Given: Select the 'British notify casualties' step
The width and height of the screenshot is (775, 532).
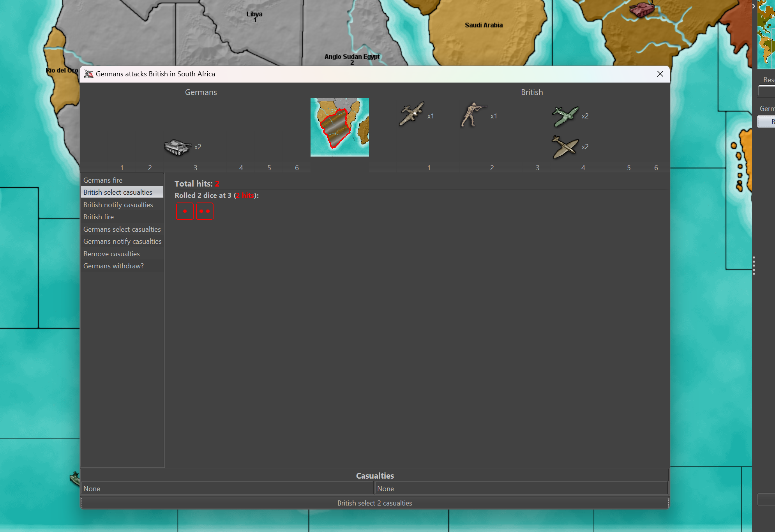Looking at the screenshot, I should (122, 205).
